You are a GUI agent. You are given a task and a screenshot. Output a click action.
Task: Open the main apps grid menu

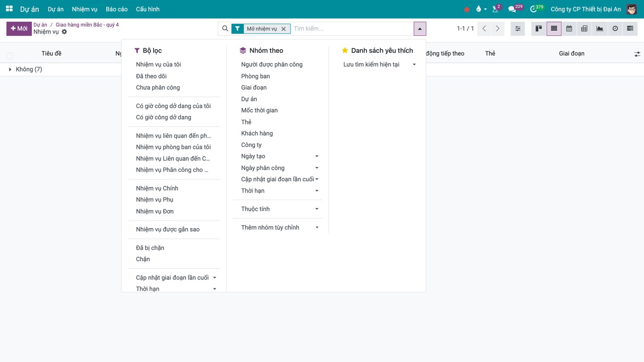9,9
